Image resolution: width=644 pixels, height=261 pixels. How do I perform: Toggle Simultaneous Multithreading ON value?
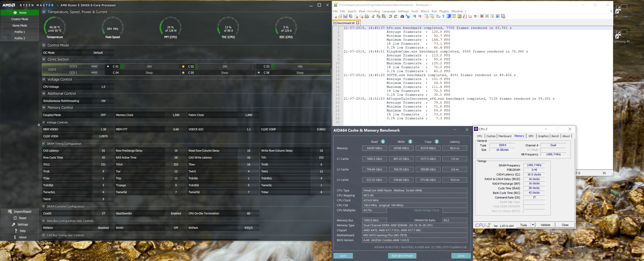[x=103, y=101]
